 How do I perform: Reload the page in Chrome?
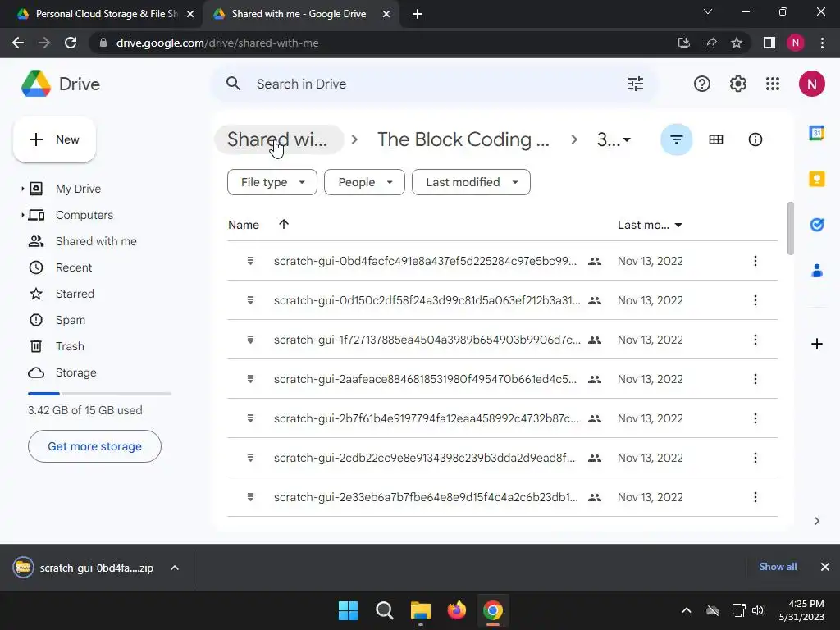click(x=71, y=43)
